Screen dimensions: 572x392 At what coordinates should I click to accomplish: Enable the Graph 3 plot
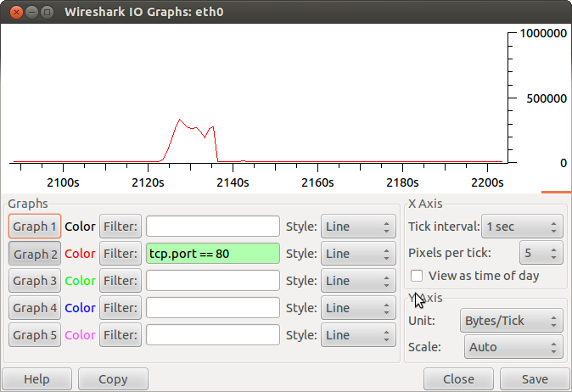35,281
